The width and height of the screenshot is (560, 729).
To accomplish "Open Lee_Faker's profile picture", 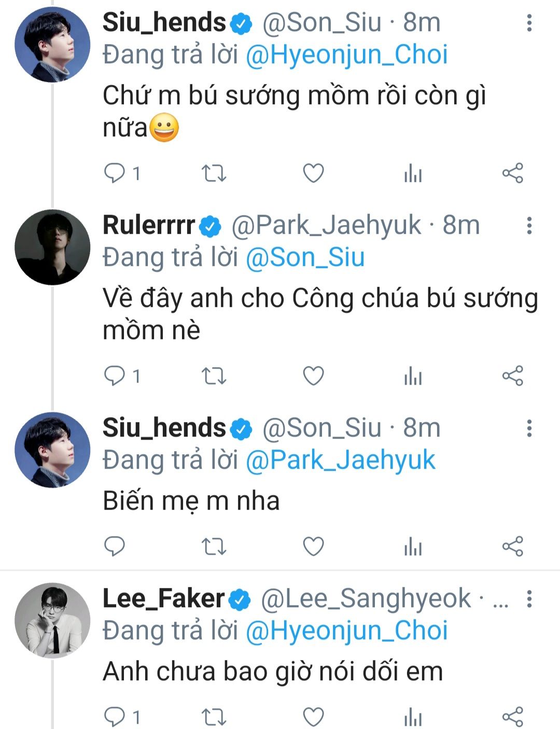I will coord(52,621).
